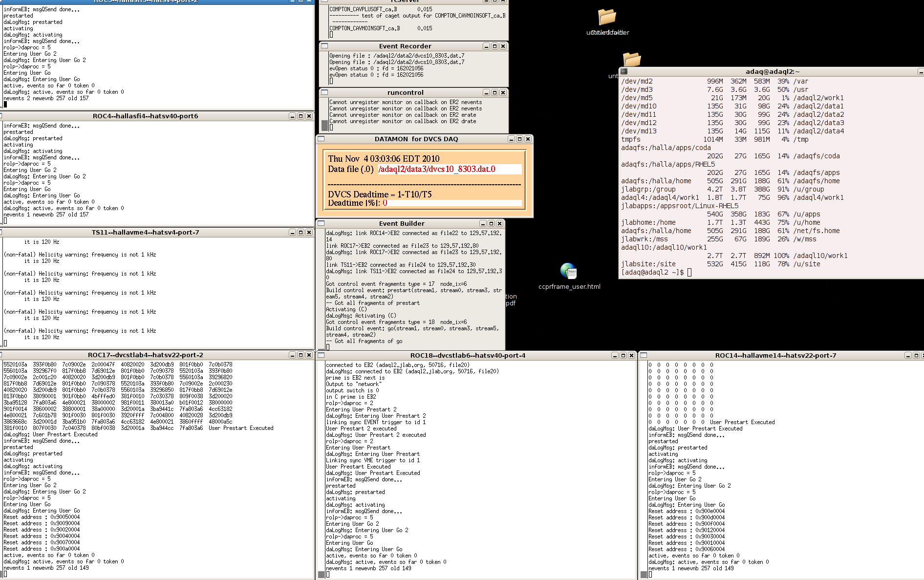Click 'Activating (C)' line in Event Builder
Image resolution: width=924 pixels, height=580 pixels.
click(346, 309)
